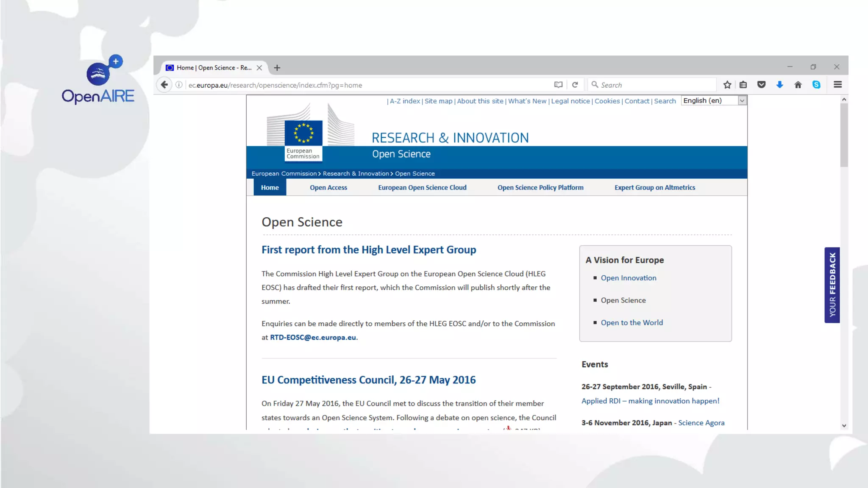
Task: Bookmark this page with the star icon
Action: coord(727,85)
